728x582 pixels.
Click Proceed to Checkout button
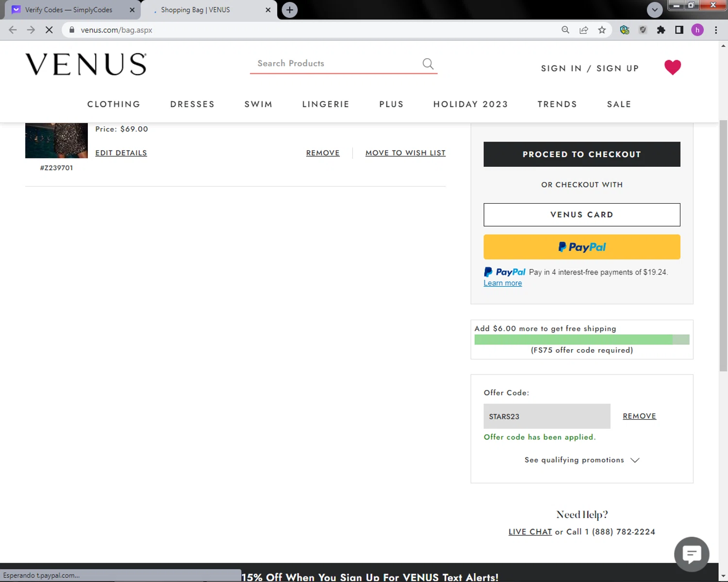click(x=582, y=154)
